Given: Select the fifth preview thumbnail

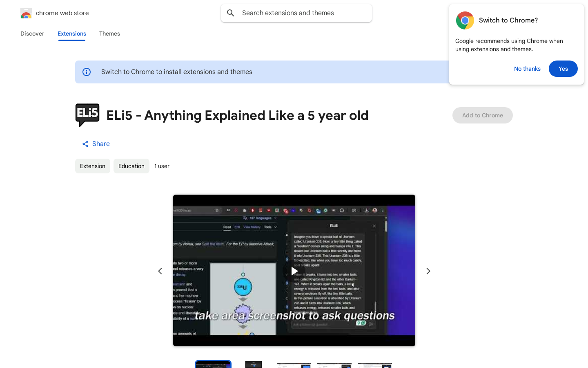Looking at the screenshot, I should 375,365.
